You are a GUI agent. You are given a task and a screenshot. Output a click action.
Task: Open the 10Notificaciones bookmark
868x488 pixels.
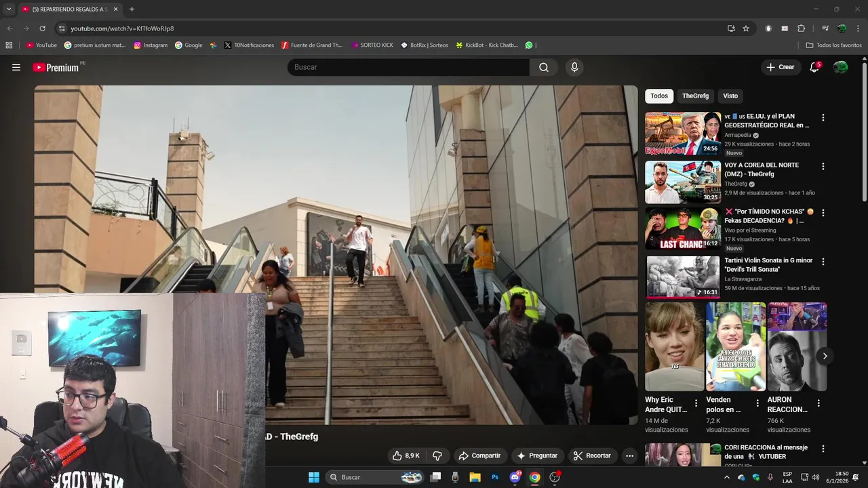(x=249, y=45)
